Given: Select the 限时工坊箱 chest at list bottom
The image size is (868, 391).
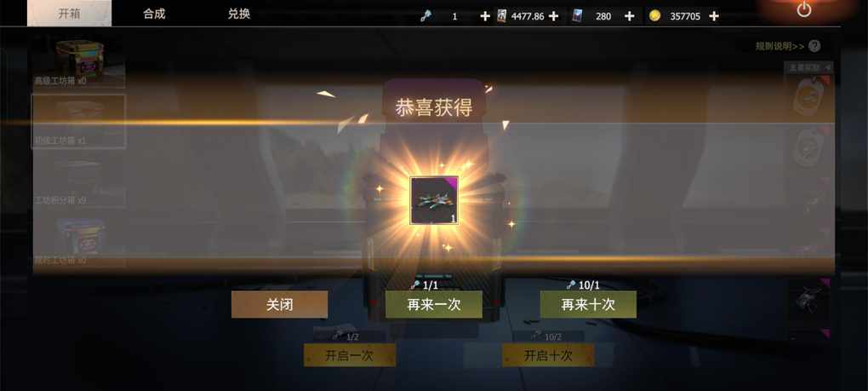Looking at the screenshot, I should 78,241.
